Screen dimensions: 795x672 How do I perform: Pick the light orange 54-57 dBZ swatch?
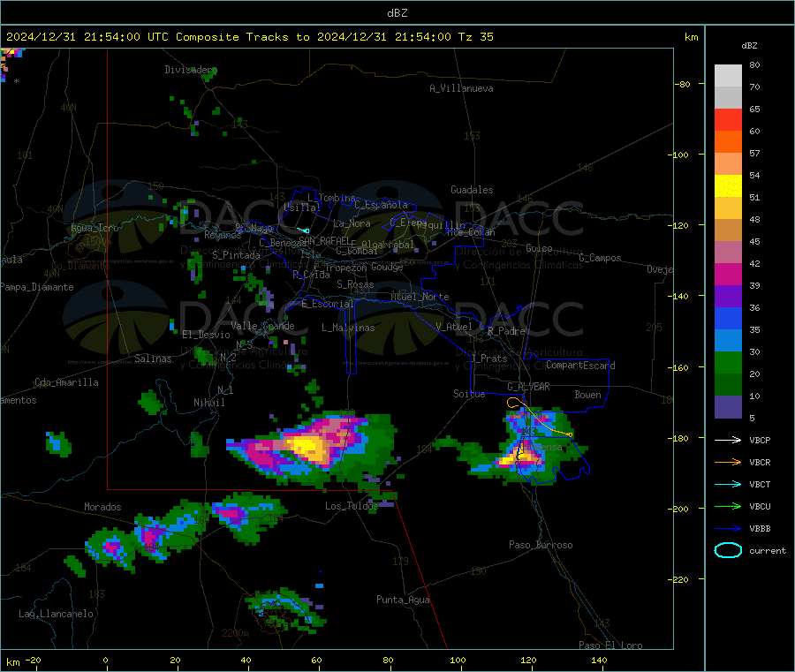pyautogui.click(x=728, y=164)
